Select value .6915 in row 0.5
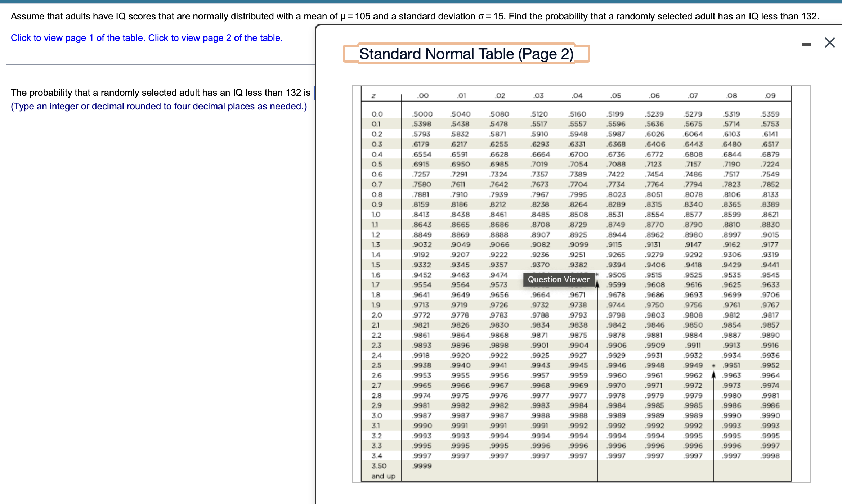Image resolution: width=842 pixels, height=504 pixels. pyautogui.click(x=421, y=164)
